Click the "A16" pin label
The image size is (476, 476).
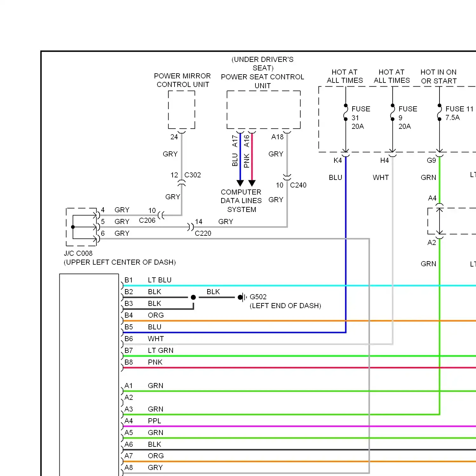(x=247, y=141)
